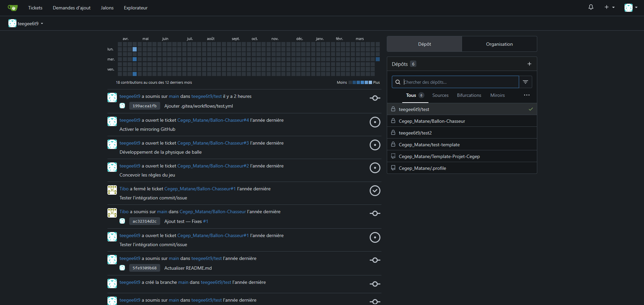Open the Cegep_Matane/Ballon-Chasseur repository
644x305 pixels.
pos(432,121)
